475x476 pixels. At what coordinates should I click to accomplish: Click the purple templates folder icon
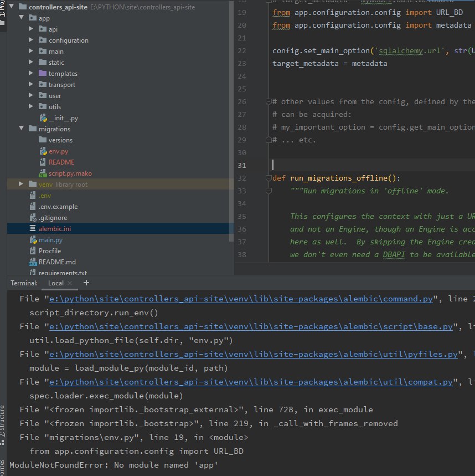43,74
